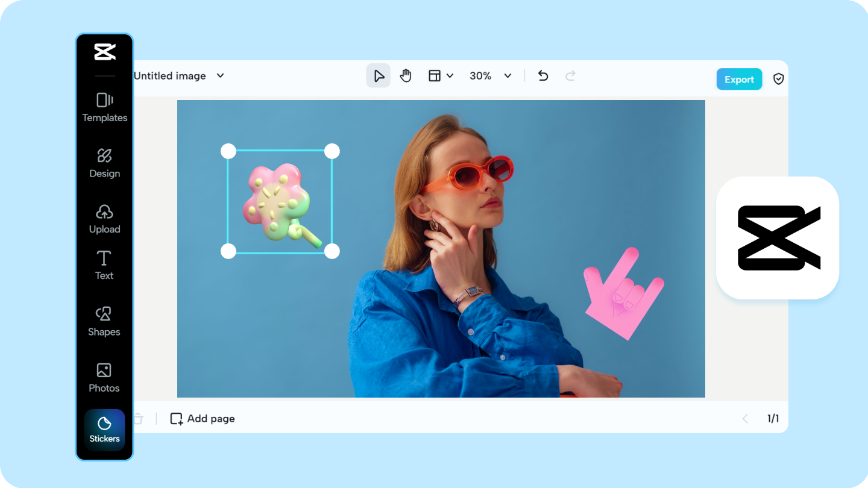
Task: Select the pointer selection tool
Action: [379, 76]
